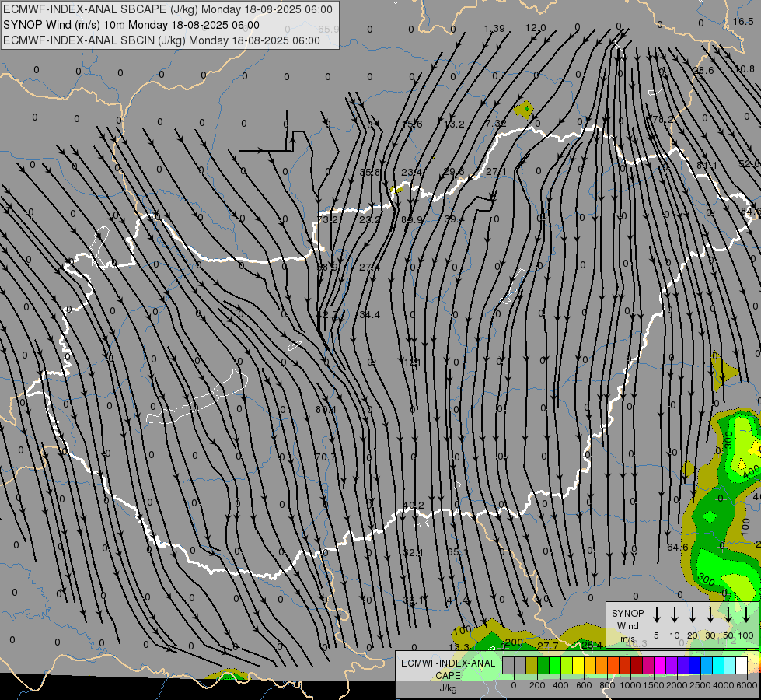
Task: Click the 50 label in SYNOP Wind legend
Action: click(728, 635)
